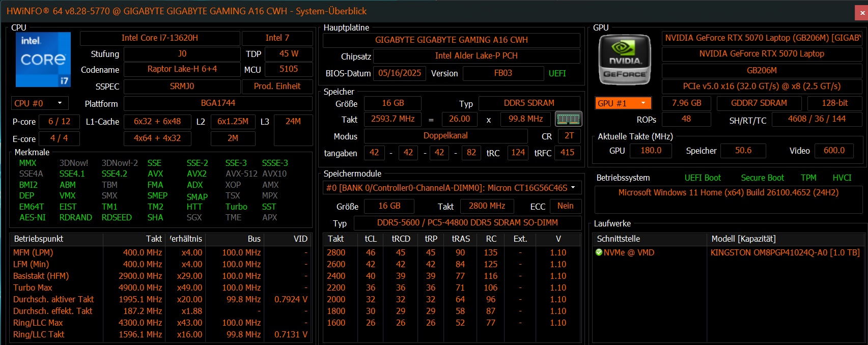This screenshot has height=345, width=868.
Task: Click the ECC value Nein
Action: point(565,206)
